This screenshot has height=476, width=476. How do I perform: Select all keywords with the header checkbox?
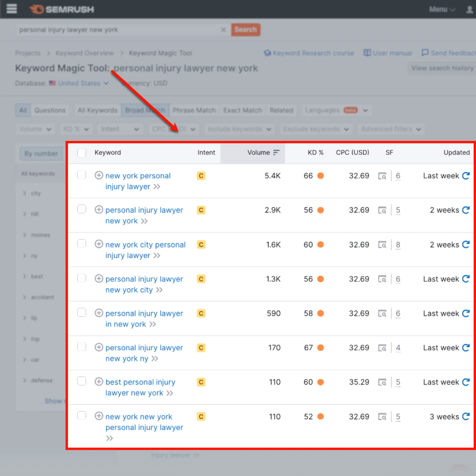click(82, 153)
